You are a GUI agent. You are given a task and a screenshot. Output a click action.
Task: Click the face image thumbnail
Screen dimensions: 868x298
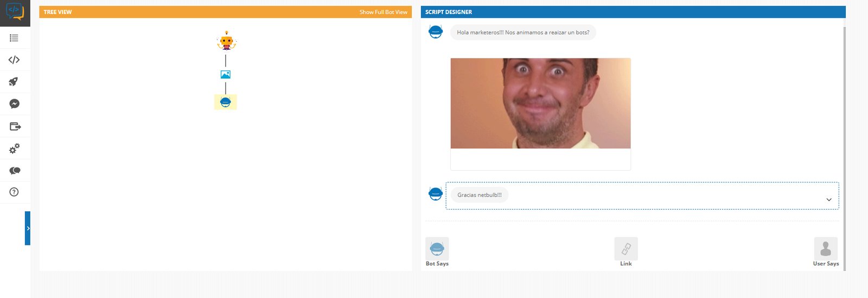pos(540,103)
